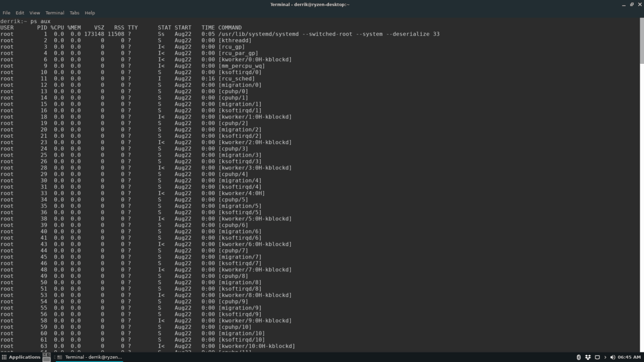Click the [kthreadd] process entry
Screen dimensions: 644x362
[x=235, y=40]
